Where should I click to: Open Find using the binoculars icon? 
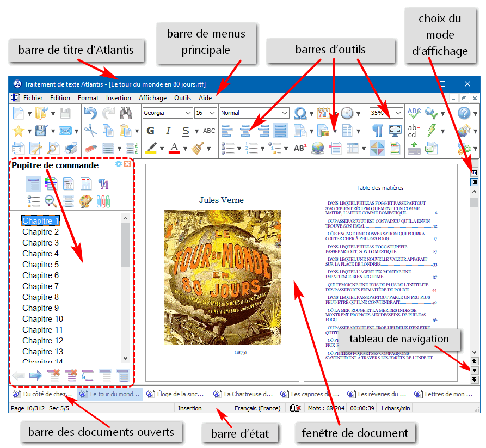tap(126, 113)
